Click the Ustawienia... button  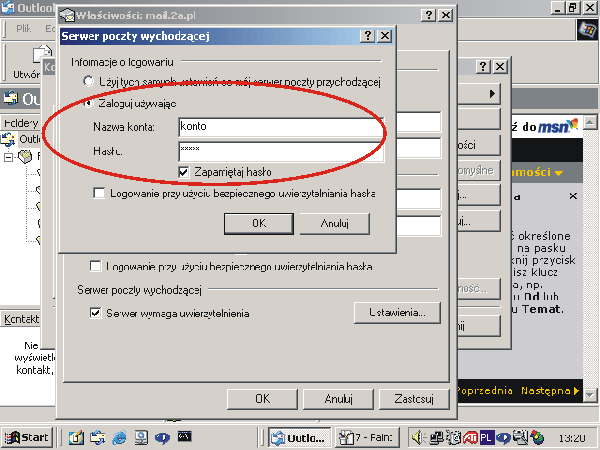click(396, 313)
